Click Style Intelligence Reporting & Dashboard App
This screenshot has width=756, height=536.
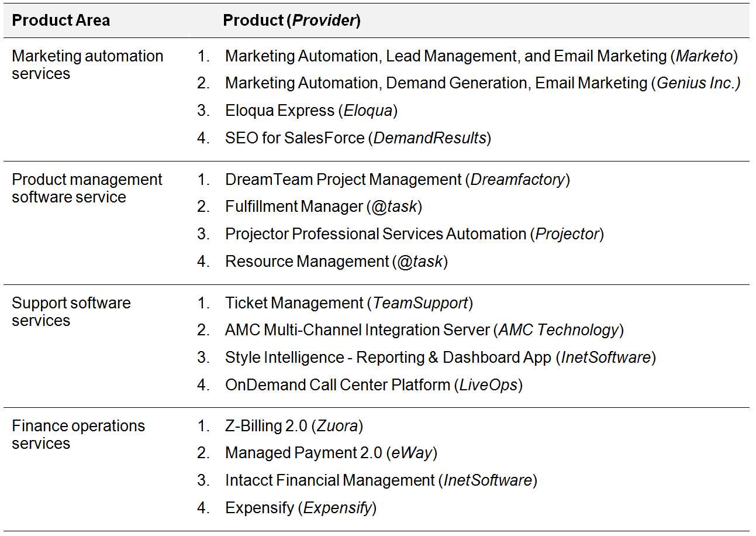coord(441,358)
